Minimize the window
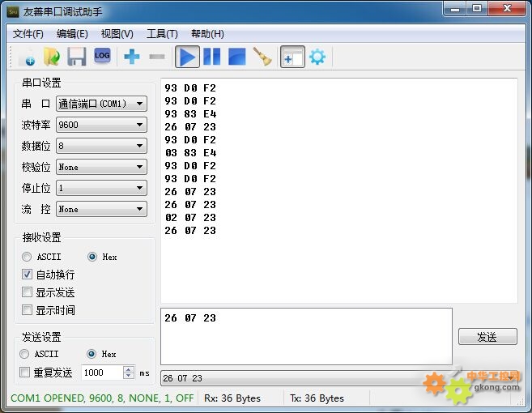Viewport: 532px width, 413px height. pos(455,8)
